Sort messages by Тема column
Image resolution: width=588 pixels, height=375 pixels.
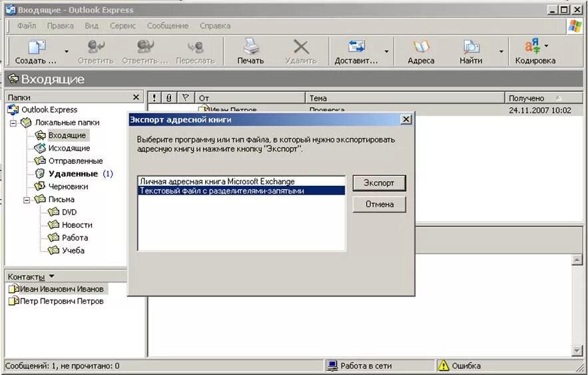pos(405,98)
